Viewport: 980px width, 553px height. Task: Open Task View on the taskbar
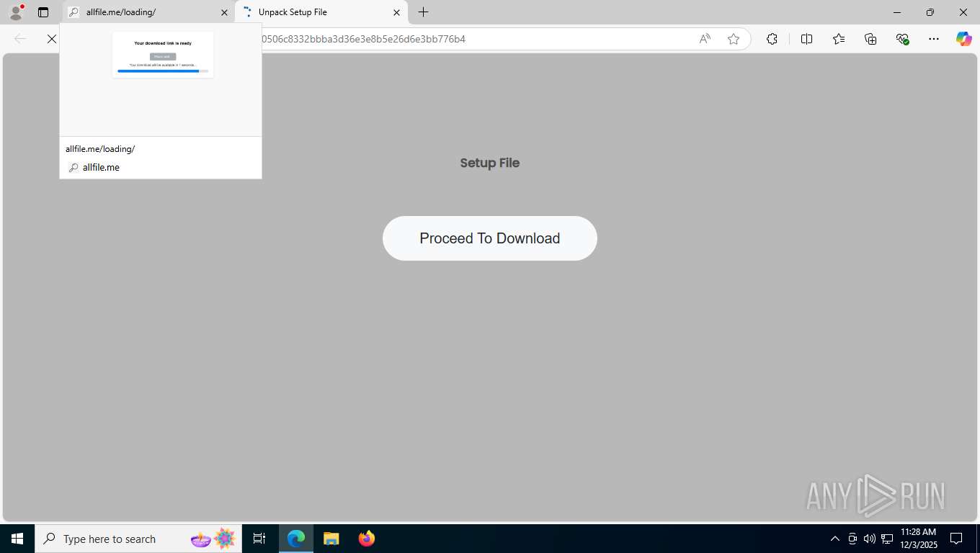click(259, 539)
